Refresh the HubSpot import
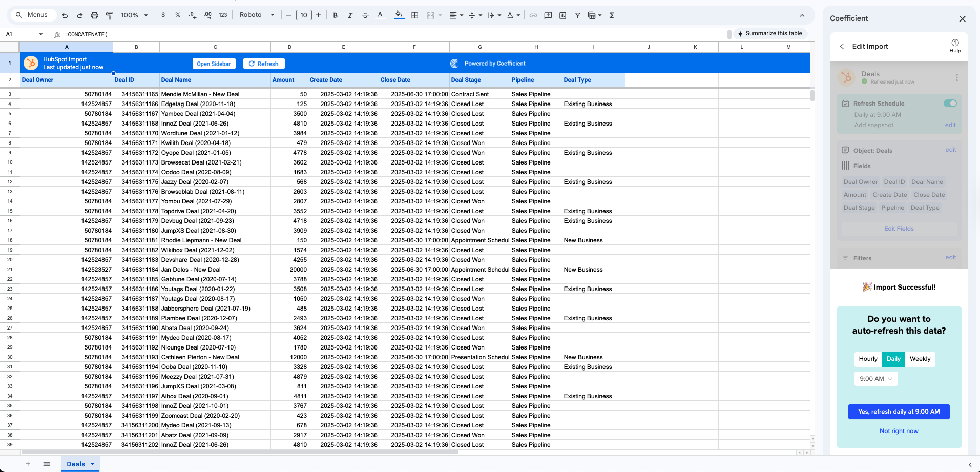This screenshot has width=980, height=472. pyautogui.click(x=263, y=63)
